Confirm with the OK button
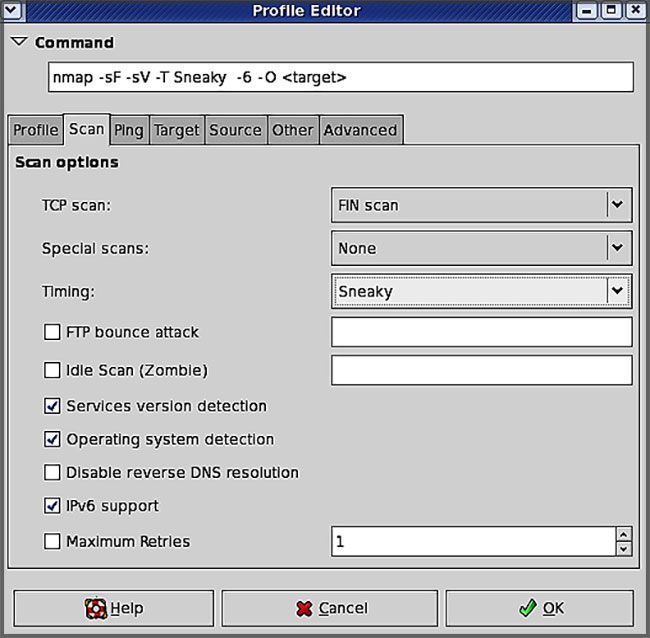Image resolution: width=650 pixels, height=638 pixels. point(540,608)
